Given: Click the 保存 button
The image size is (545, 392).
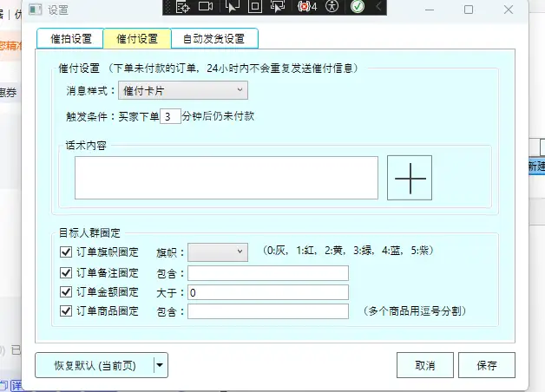Looking at the screenshot, I should coord(485,365).
